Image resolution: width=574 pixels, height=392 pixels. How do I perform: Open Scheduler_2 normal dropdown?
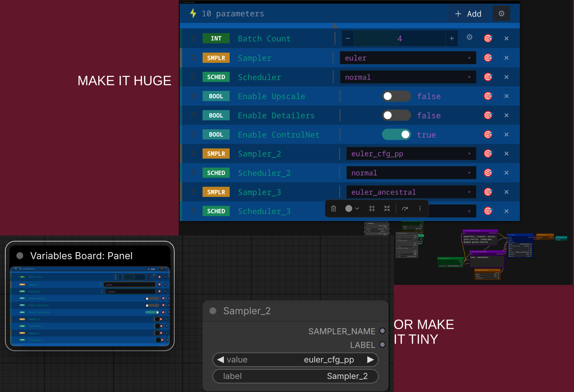pyautogui.click(x=411, y=173)
